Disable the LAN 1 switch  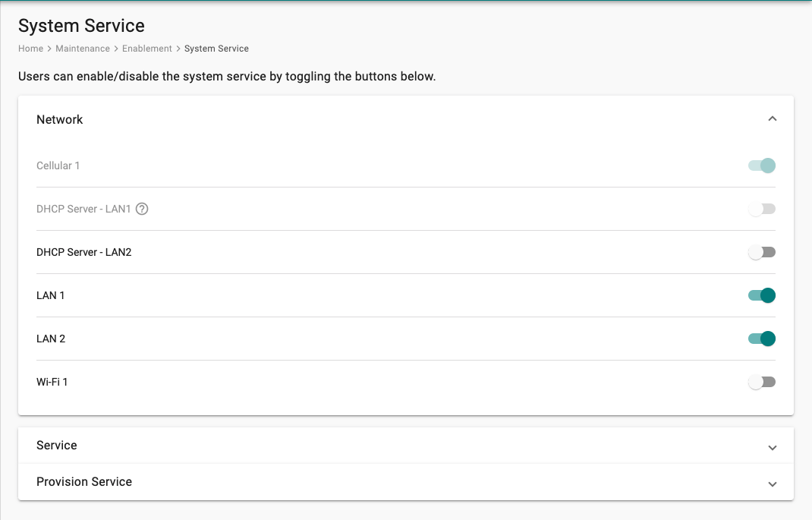point(762,295)
